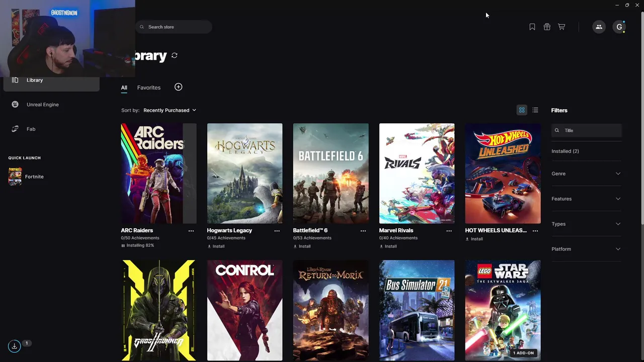Open the G profile avatar
Screen dimensions: 644x362
(619, 27)
